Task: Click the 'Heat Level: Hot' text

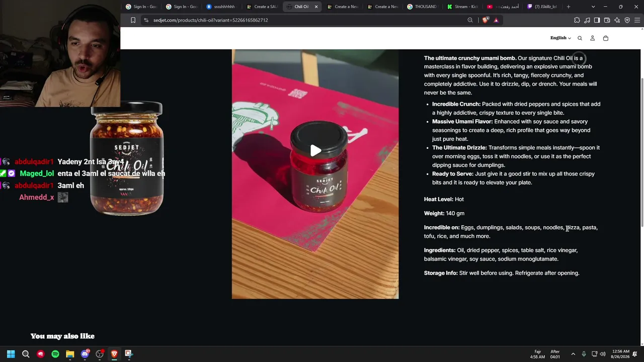Action: 444,199
